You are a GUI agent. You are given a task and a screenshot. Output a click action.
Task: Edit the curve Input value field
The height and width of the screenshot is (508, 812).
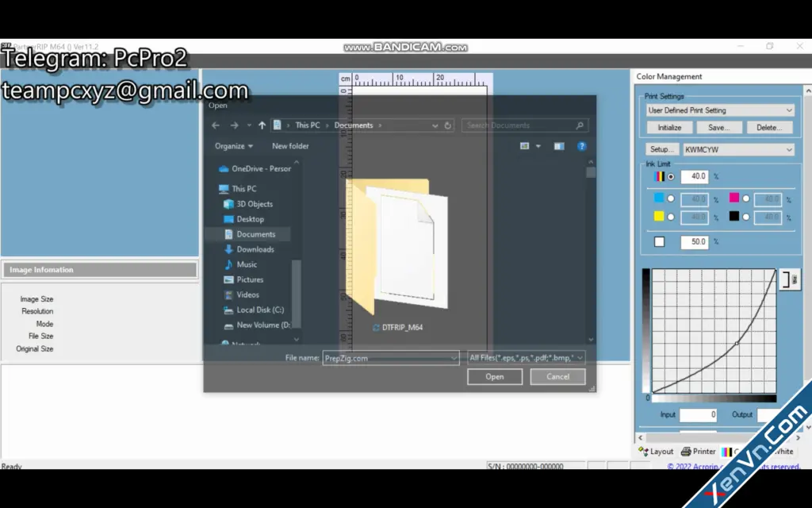698,414
